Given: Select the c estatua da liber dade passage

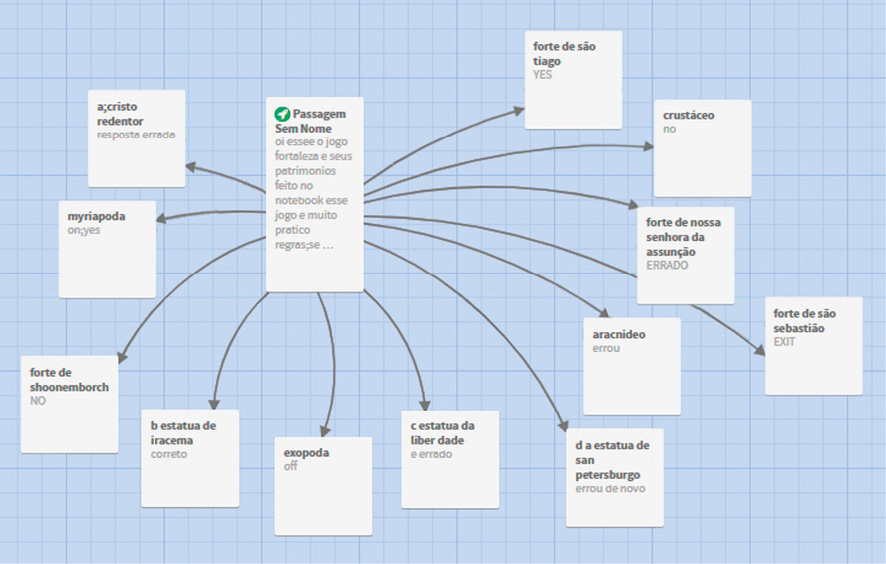Looking at the screenshot, I should [450, 459].
